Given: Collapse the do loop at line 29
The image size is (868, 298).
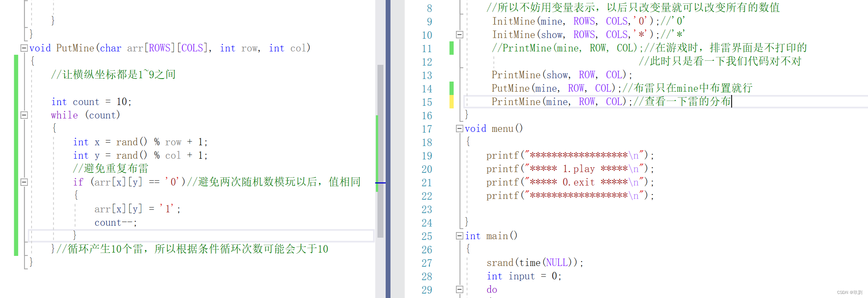Looking at the screenshot, I should click(x=460, y=289).
